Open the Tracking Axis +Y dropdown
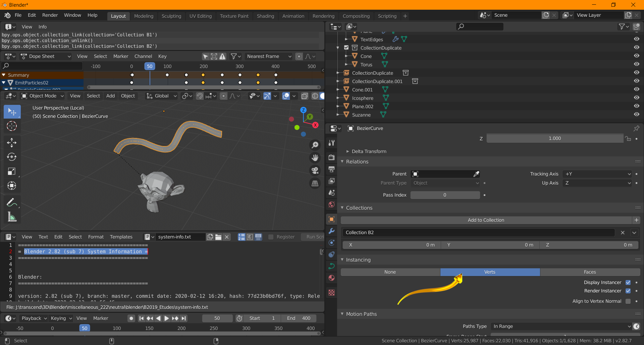This screenshot has height=345, width=644. (597, 174)
